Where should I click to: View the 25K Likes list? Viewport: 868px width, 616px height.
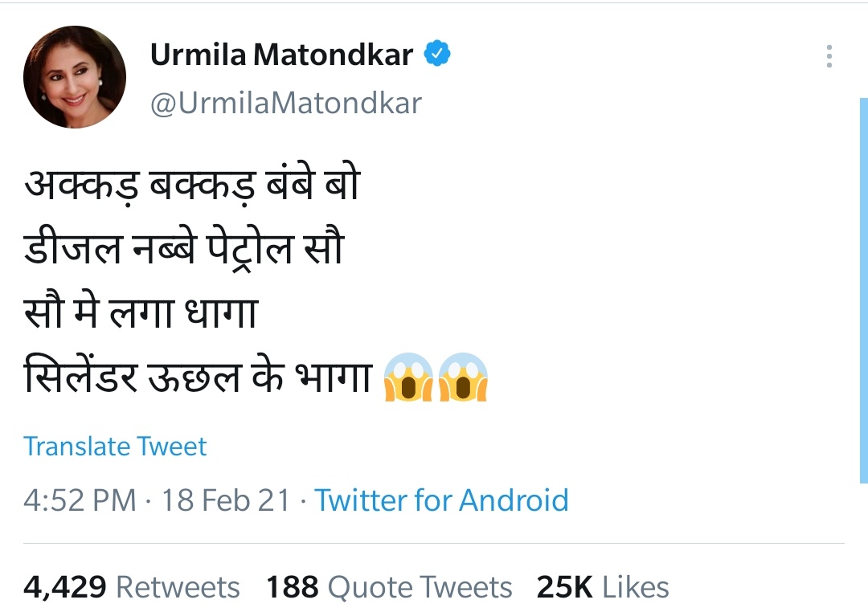(603, 587)
